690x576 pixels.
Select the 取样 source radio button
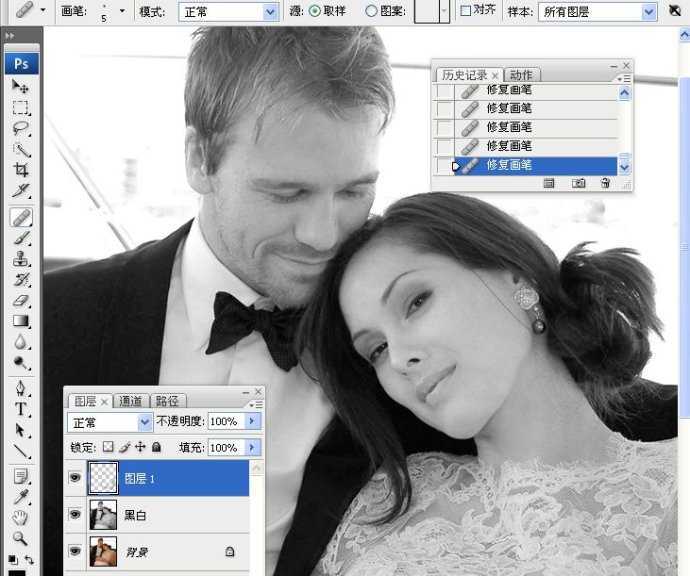click(x=315, y=11)
